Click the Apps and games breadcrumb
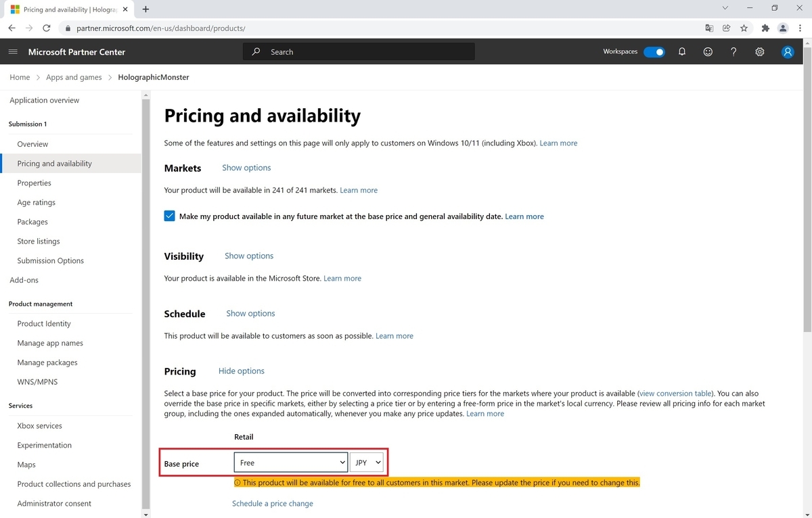Image resolution: width=812 pixels, height=518 pixels. tap(74, 78)
